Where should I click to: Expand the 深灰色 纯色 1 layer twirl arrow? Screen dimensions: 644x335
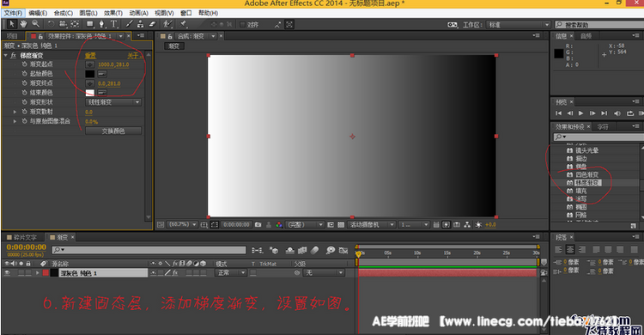tap(38, 273)
